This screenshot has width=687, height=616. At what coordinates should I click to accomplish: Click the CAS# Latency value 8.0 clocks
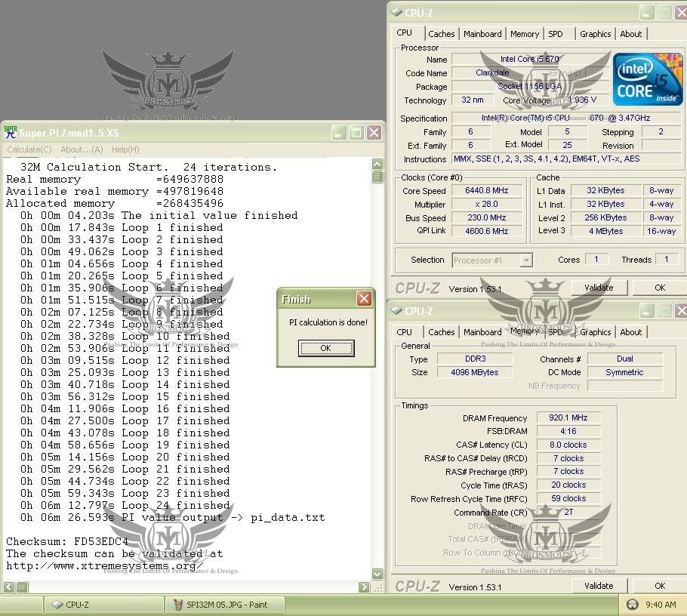pos(568,445)
